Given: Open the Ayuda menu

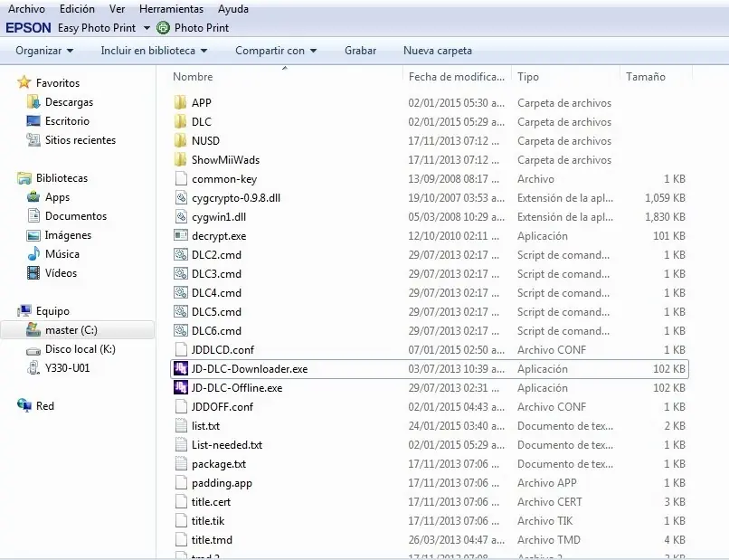Looking at the screenshot, I should click(233, 9).
